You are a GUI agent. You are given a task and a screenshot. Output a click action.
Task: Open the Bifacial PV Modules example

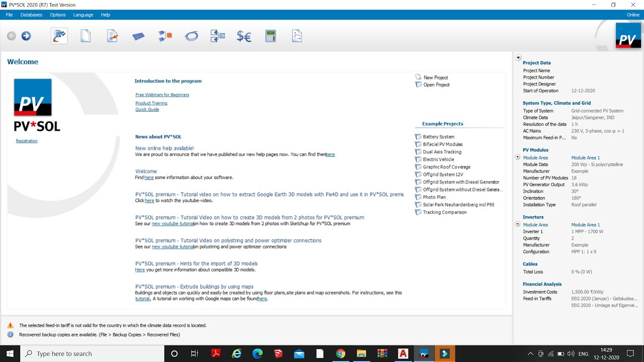443,144
